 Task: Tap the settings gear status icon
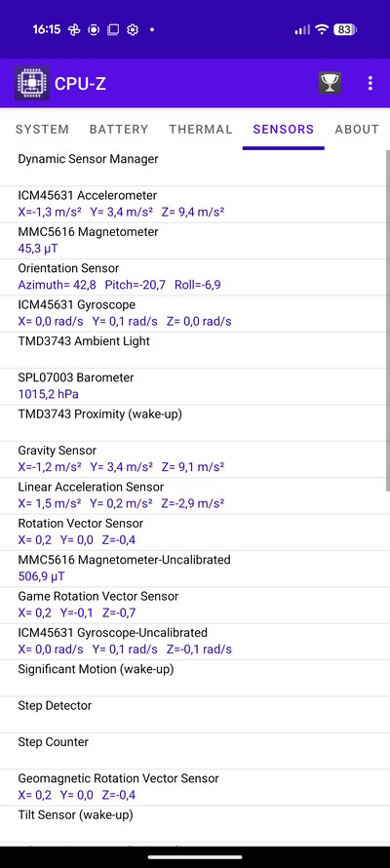[x=133, y=30]
